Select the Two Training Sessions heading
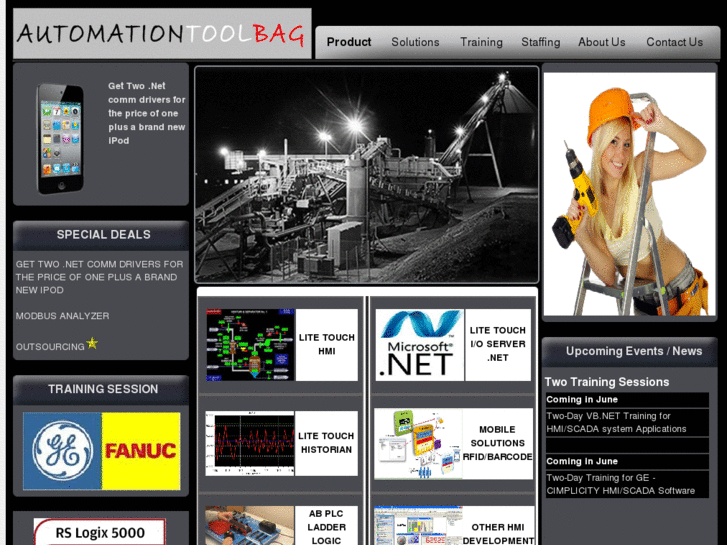The width and height of the screenshot is (727, 545). tap(606, 382)
